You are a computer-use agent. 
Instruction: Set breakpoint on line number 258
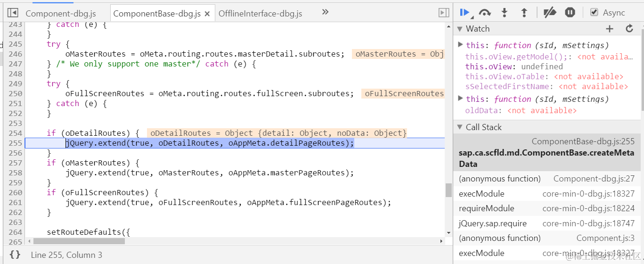click(x=15, y=173)
